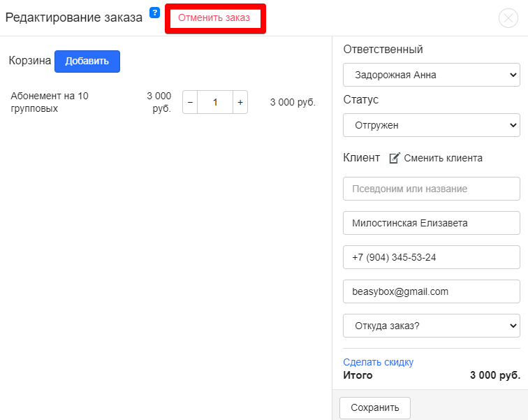Click the blue Добавить button
This screenshot has width=528, height=420.
[x=87, y=61]
